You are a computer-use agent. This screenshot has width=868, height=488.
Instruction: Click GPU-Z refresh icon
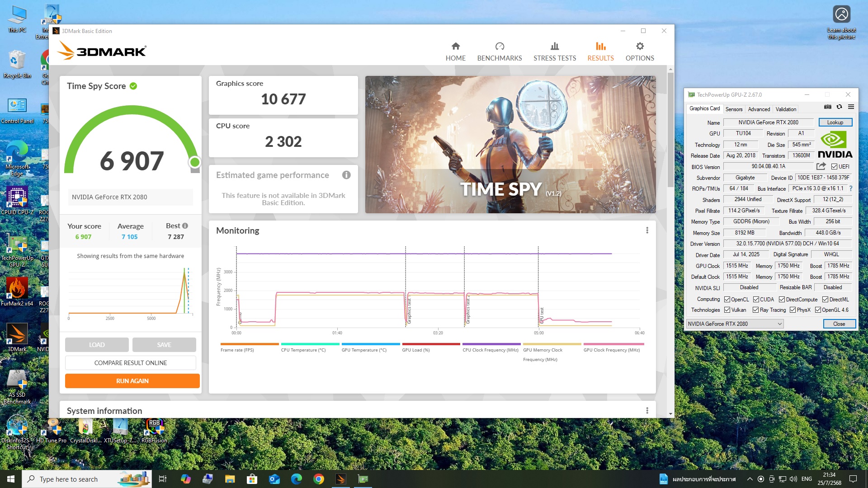[839, 107]
